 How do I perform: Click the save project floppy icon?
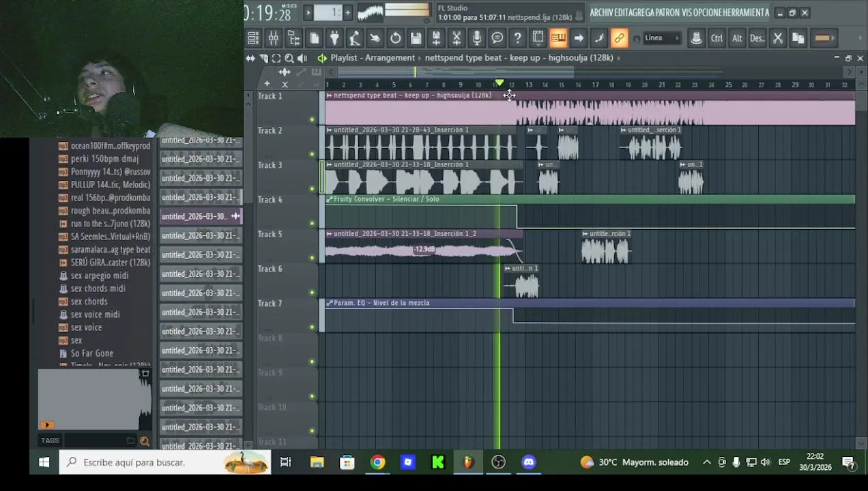coord(416,38)
